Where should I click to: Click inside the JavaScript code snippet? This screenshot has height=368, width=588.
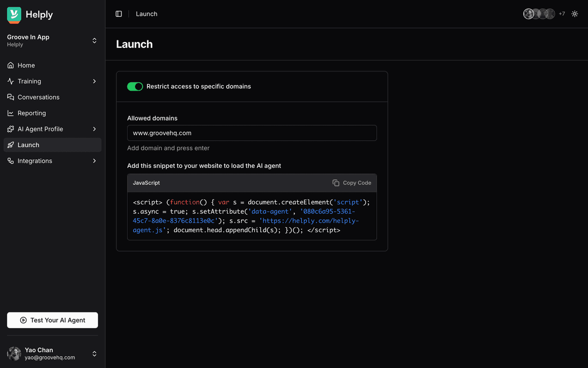coord(252,216)
